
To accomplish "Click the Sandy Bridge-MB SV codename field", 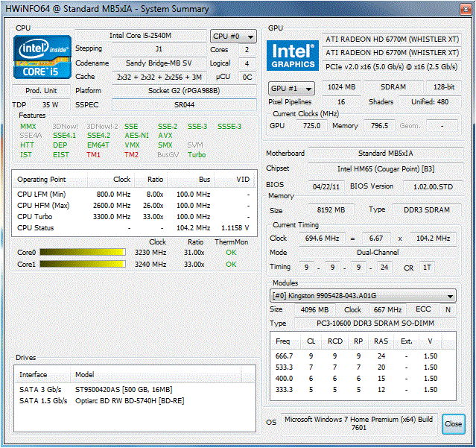I will tap(159, 63).
